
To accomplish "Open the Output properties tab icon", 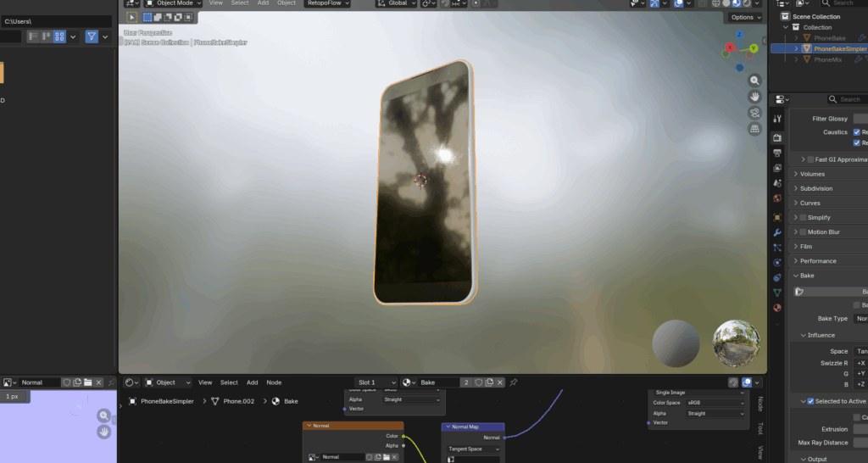I will 777,153.
